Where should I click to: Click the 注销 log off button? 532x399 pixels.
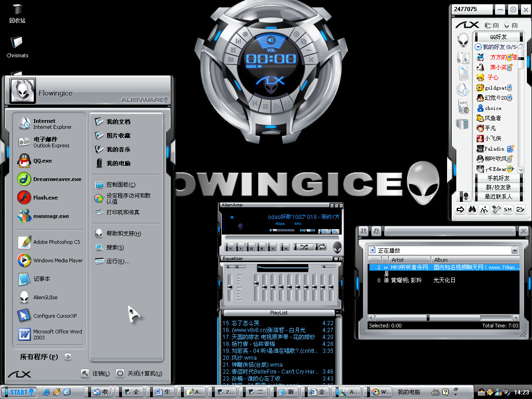tap(95, 373)
